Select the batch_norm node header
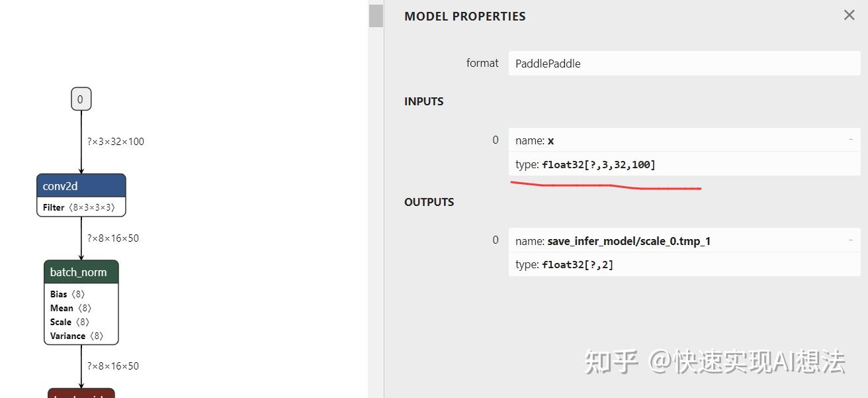868x398 pixels. tap(81, 272)
